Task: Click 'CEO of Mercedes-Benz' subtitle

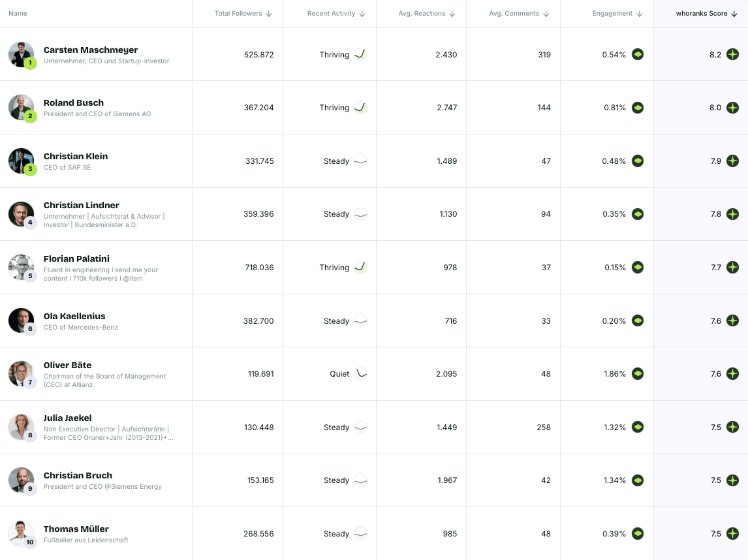Action: click(81, 327)
